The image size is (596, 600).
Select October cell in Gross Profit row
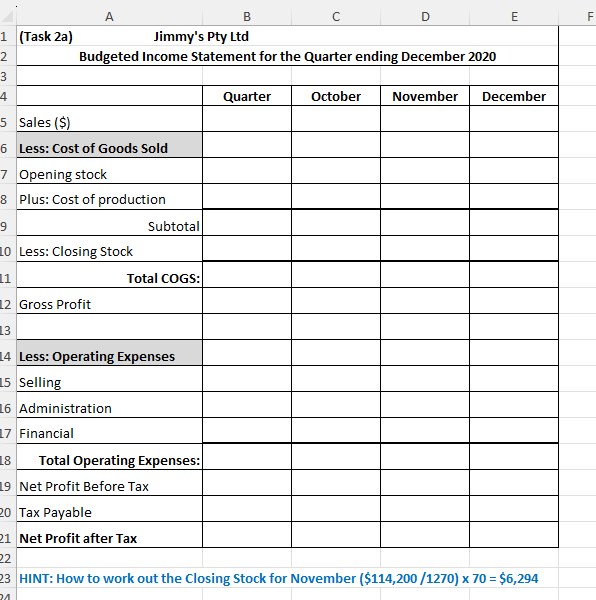point(336,301)
